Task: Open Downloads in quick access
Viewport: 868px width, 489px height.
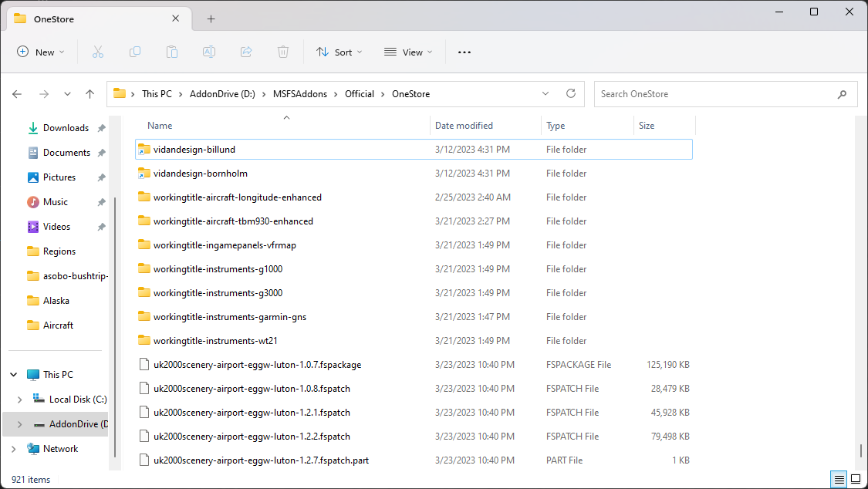Action: click(66, 128)
